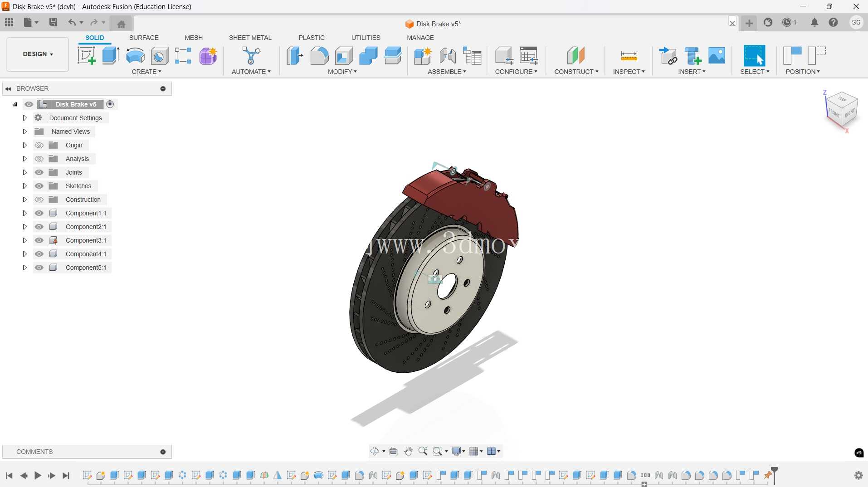This screenshot has width=868, height=487.
Task: Open the Design workspace dropdown
Action: (38, 54)
